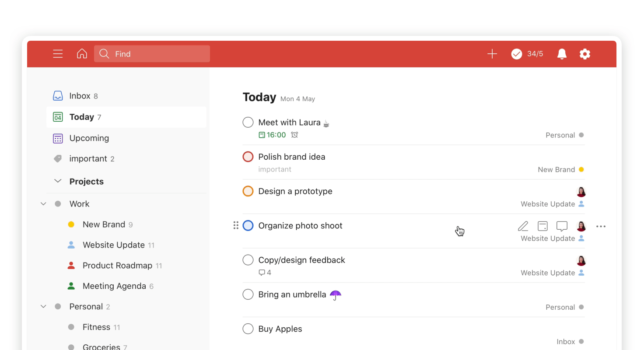Viewport: 644px width, 350px height.
Task: Collapse the Personal project group
Action: pyautogui.click(x=43, y=306)
